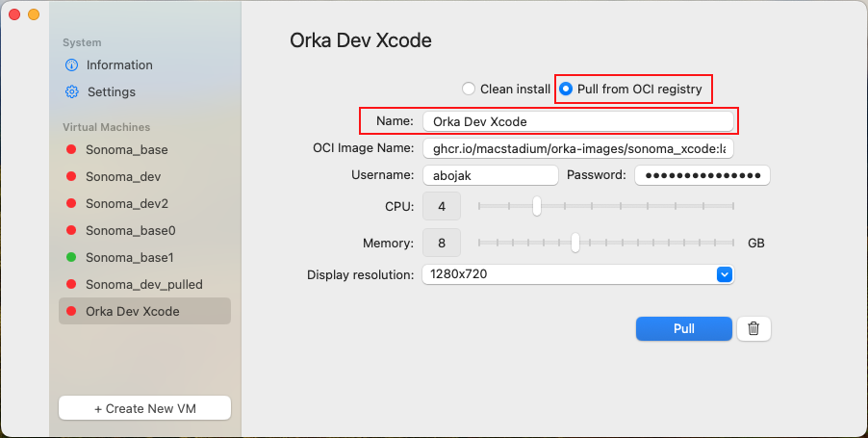Click the Information icon in sidebar
Viewport: 868px width, 438px height.
coord(71,65)
